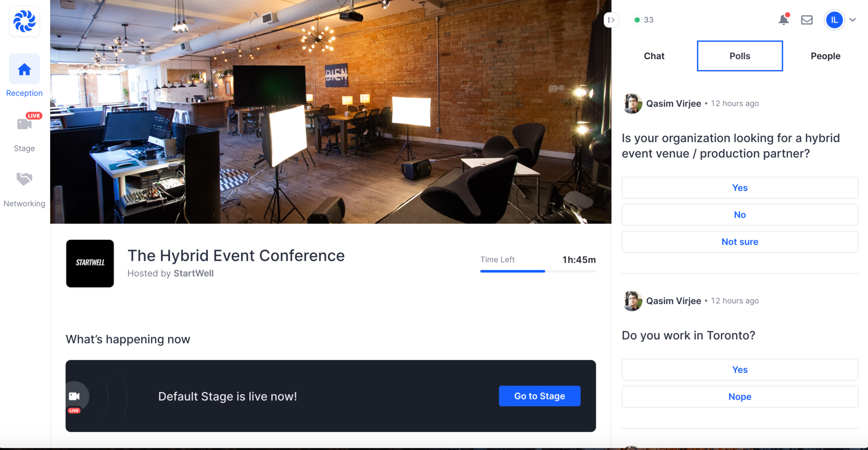Open the notifications bell
The width and height of the screenshot is (868, 450).
point(783,20)
